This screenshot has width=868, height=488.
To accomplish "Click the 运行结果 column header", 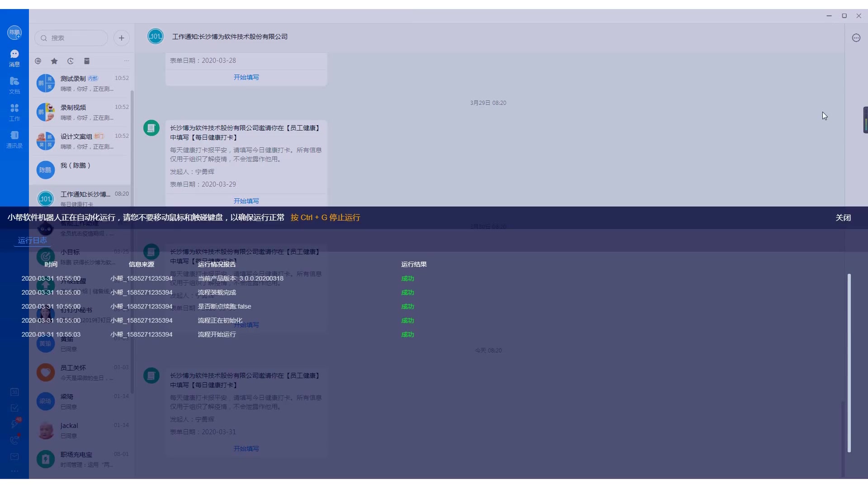I will [414, 264].
